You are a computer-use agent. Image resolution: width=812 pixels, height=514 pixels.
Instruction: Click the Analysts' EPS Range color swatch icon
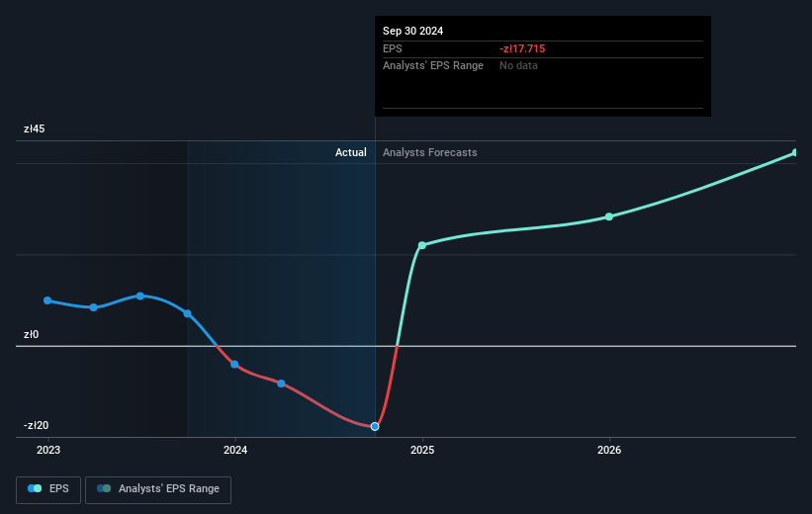pyautogui.click(x=104, y=488)
